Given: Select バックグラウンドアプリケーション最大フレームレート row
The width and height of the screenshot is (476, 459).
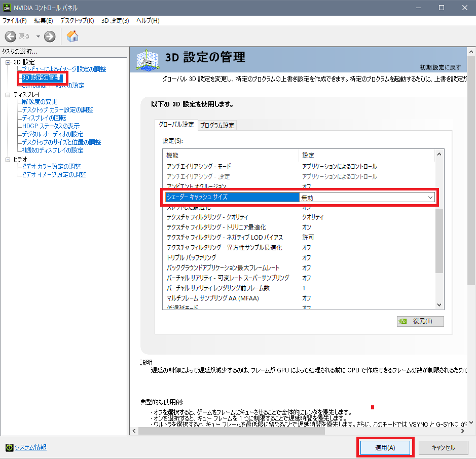Looking at the screenshot, I should (299, 268).
